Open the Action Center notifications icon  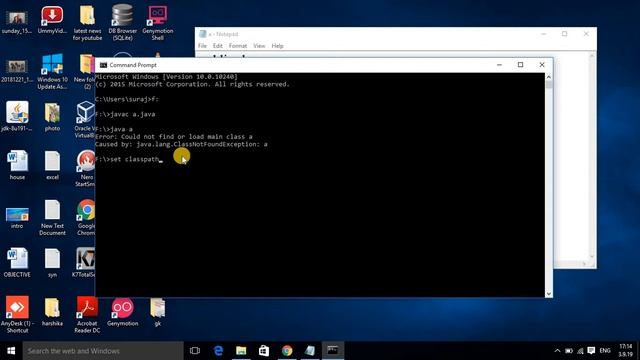(x=591, y=351)
